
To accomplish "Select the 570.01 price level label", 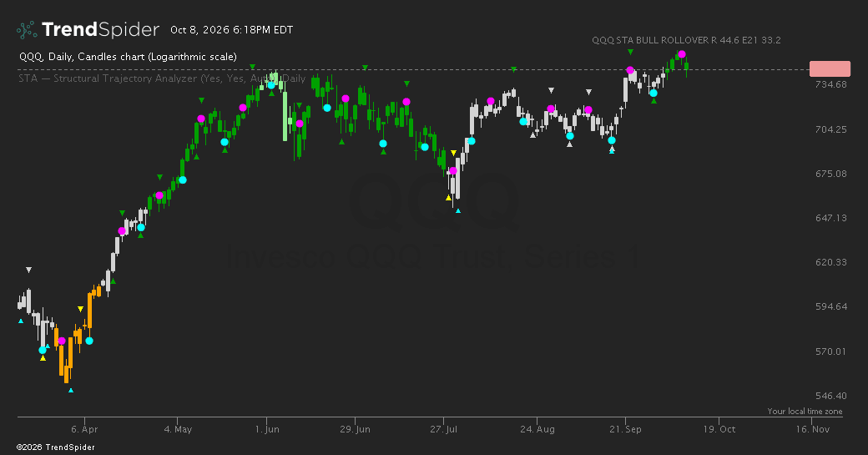I will (831, 351).
